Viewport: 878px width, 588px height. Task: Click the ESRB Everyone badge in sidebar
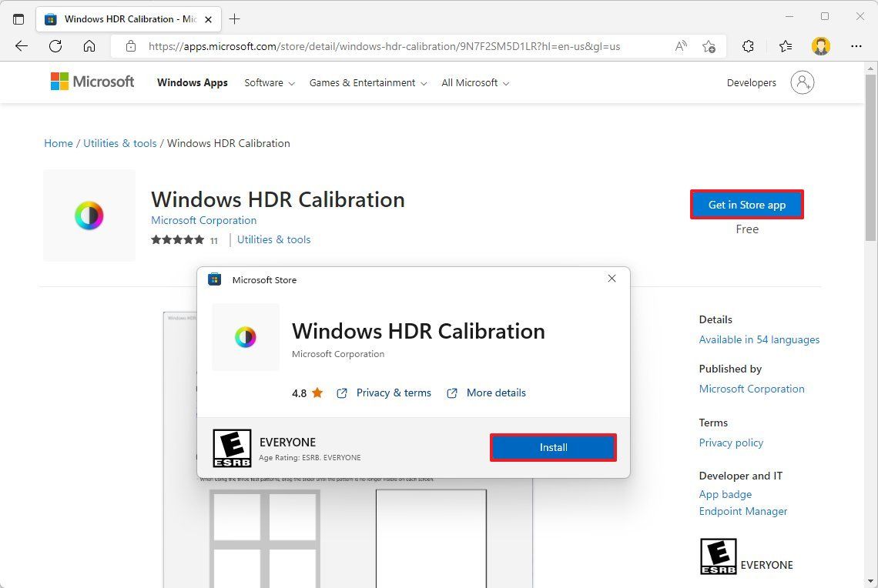coord(719,556)
